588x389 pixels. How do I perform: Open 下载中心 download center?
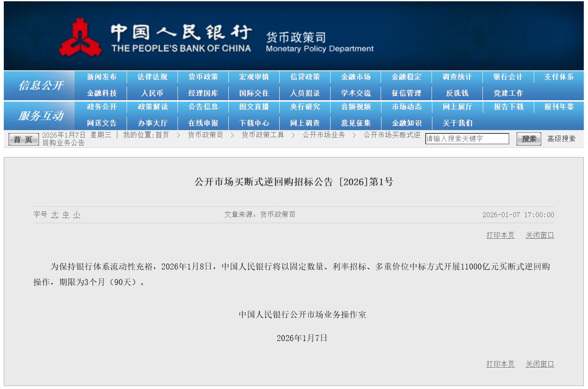click(254, 123)
